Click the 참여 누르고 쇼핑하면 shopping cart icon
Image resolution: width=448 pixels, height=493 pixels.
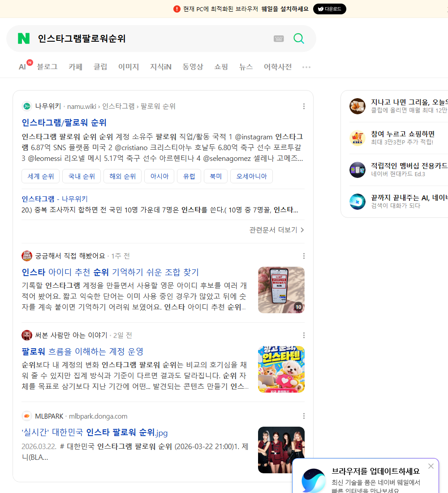358,138
